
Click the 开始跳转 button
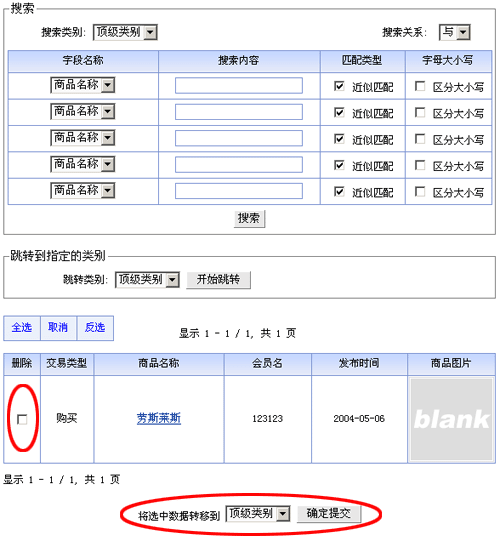click(218, 279)
